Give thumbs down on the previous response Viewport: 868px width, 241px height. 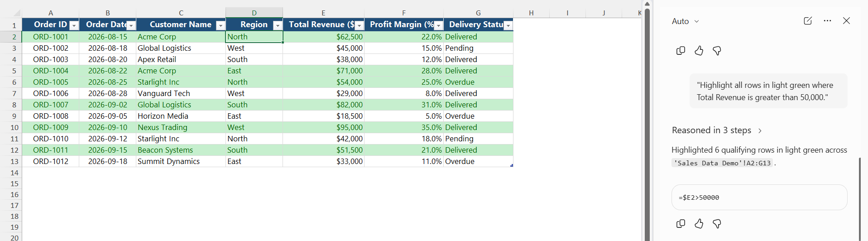[x=717, y=51]
